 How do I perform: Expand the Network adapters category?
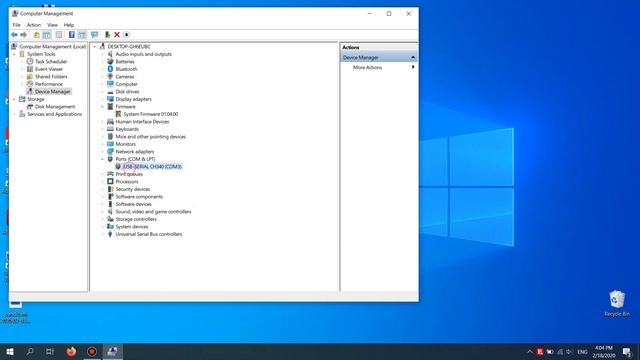[102, 152]
